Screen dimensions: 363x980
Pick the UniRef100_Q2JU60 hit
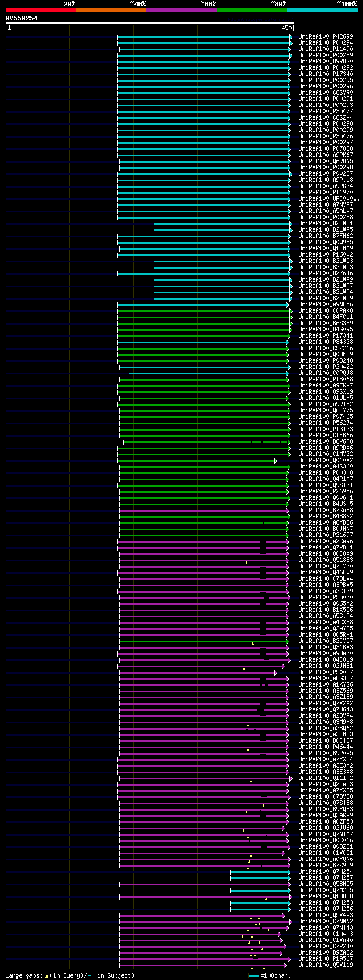326,828
